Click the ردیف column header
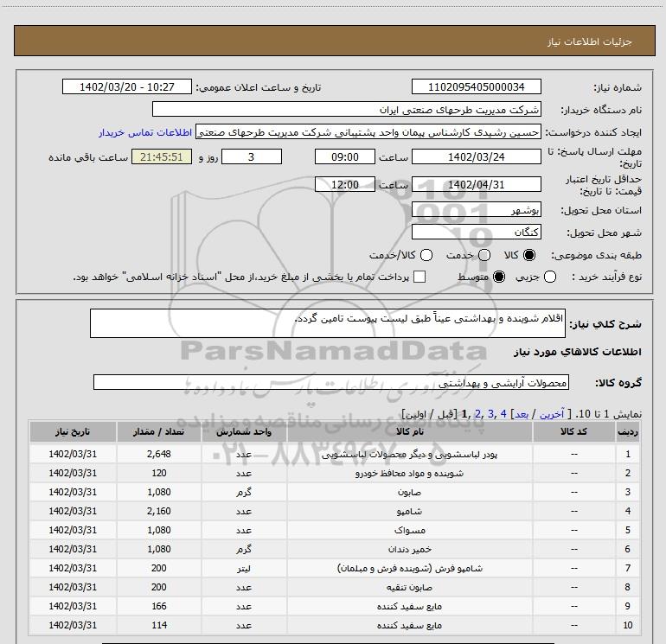Screen dimensions: 666x644 627,431
